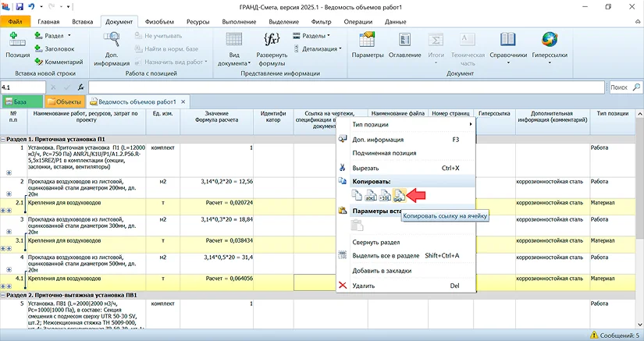Switch to the Фильтр ribbon tab

[321, 22]
